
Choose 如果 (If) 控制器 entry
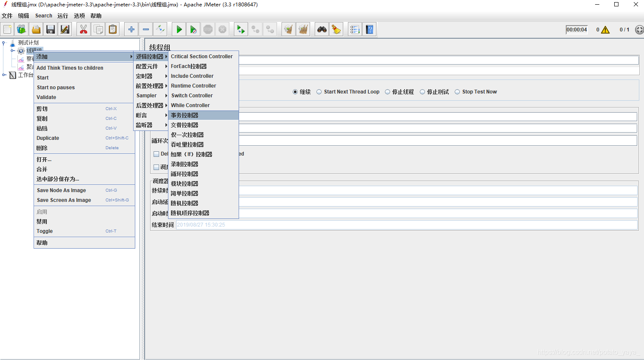[203, 154]
